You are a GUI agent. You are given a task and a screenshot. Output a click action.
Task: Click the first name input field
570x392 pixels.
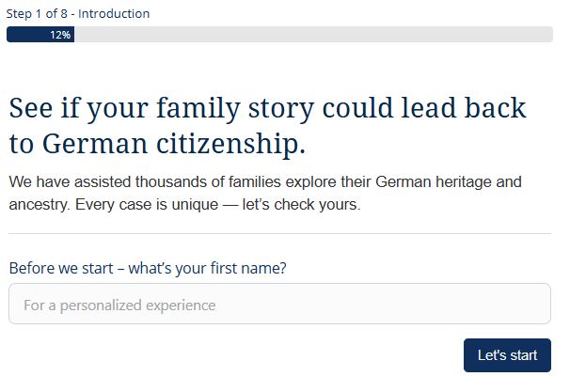click(278, 305)
